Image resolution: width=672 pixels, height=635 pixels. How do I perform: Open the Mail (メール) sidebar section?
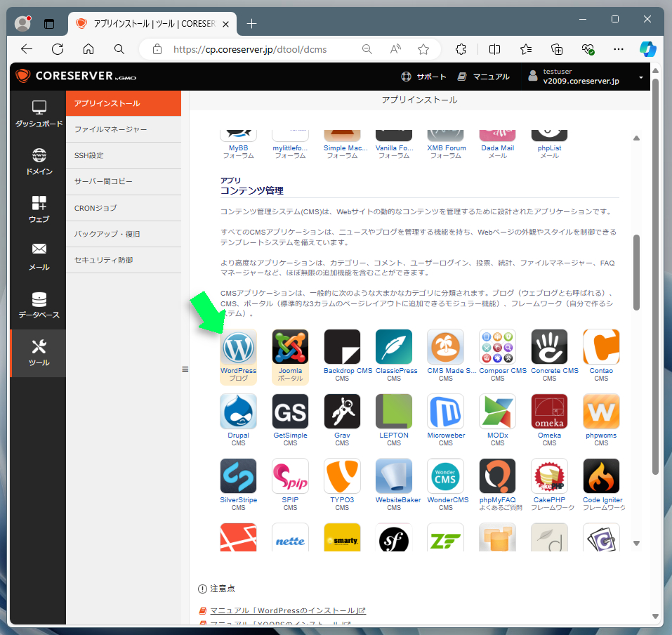click(x=39, y=257)
